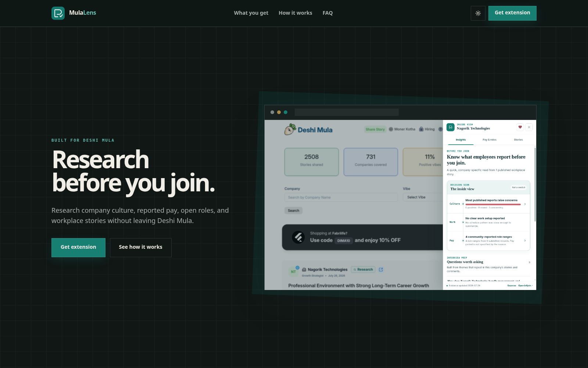Screen dimensions: 588x368
Task: Expand the Culture row chevron
Action: pyautogui.click(x=525, y=204)
